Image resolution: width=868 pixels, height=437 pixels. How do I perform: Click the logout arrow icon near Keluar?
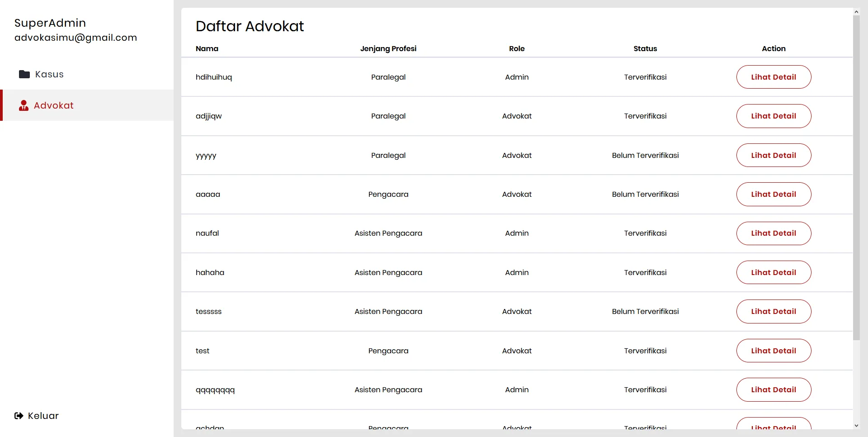coord(18,416)
